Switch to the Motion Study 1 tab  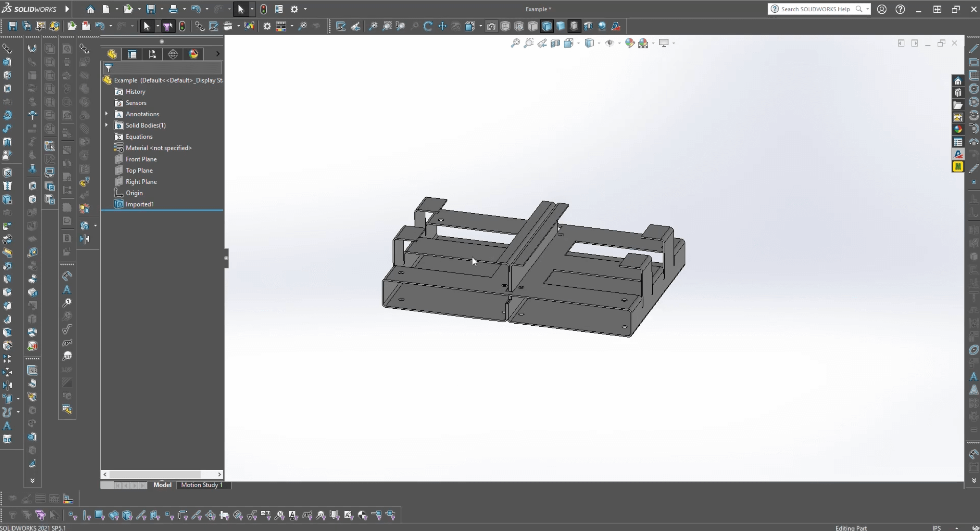[x=202, y=485]
